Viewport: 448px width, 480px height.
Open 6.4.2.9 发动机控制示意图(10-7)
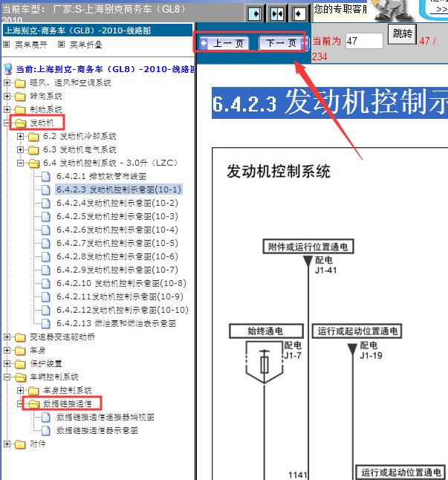coord(117,270)
